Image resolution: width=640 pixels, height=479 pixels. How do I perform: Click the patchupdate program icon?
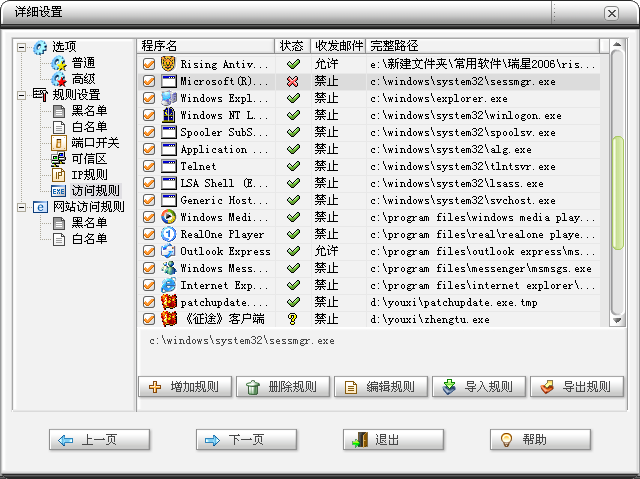(x=168, y=302)
